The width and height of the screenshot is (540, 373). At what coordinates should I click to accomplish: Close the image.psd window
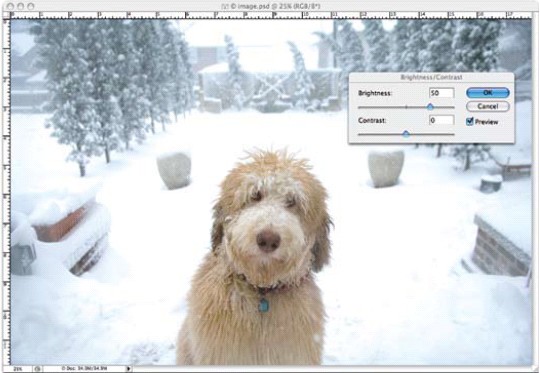click(x=10, y=6)
